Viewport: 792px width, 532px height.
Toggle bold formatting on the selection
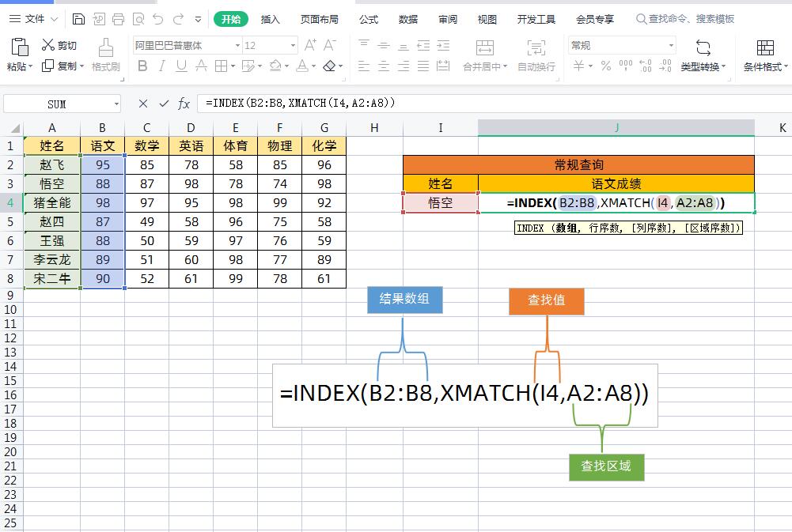[142, 66]
